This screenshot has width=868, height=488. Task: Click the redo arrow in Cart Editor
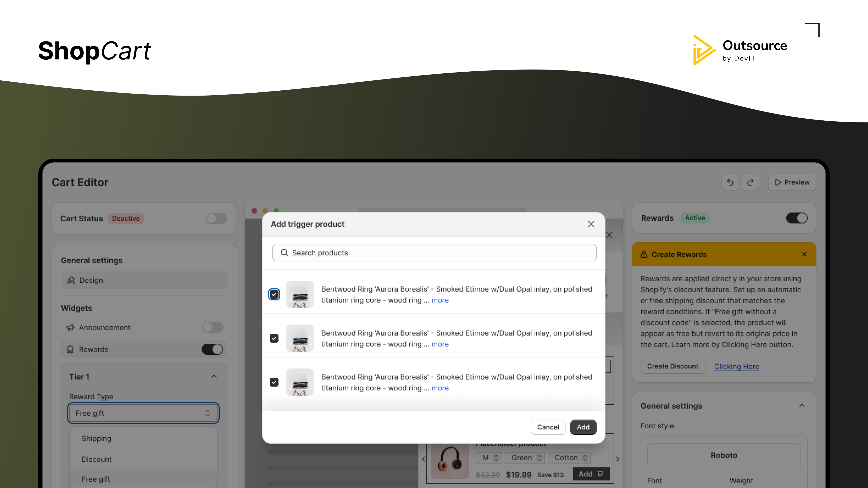click(x=750, y=182)
